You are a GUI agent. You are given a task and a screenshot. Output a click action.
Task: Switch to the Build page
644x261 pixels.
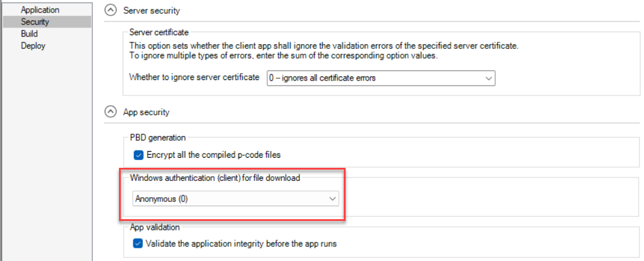coord(29,34)
